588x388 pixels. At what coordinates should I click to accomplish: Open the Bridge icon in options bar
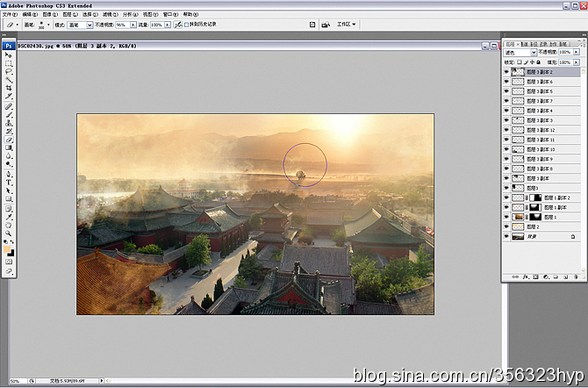click(326, 25)
